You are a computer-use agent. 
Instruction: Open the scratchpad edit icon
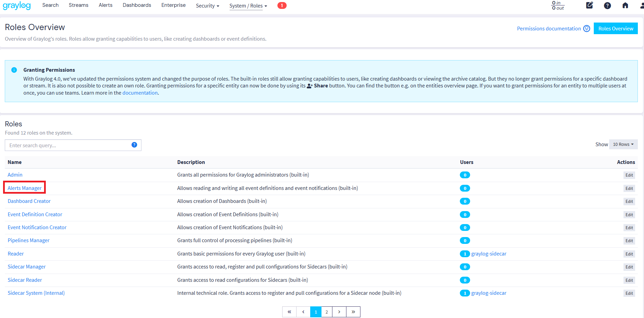click(x=589, y=5)
